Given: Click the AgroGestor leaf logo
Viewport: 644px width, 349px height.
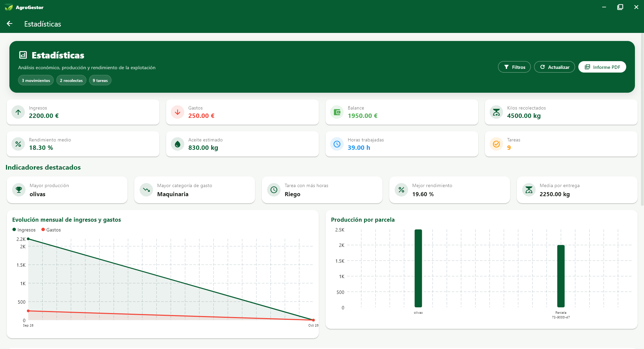Looking at the screenshot, I should pyautogui.click(x=9, y=7).
